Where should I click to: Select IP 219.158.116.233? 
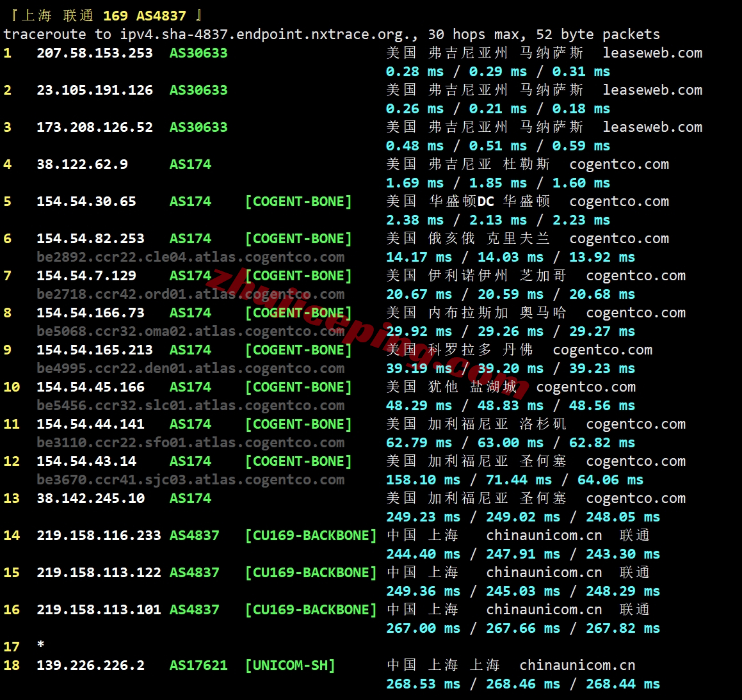pyautogui.click(x=99, y=536)
